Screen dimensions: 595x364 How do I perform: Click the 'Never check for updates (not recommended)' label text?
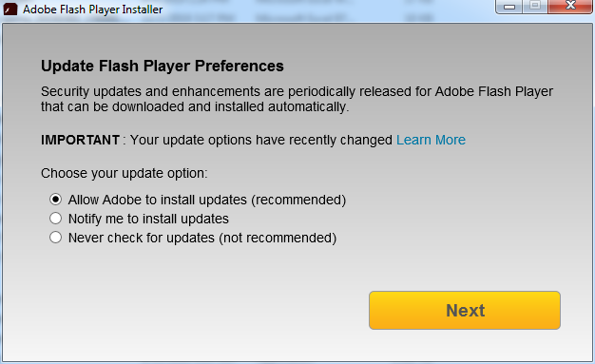(x=202, y=238)
